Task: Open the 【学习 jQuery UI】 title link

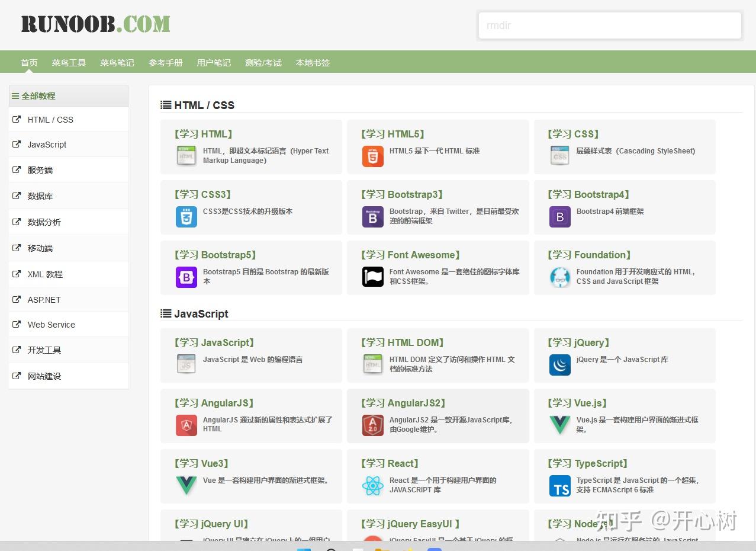Action: pos(211,524)
